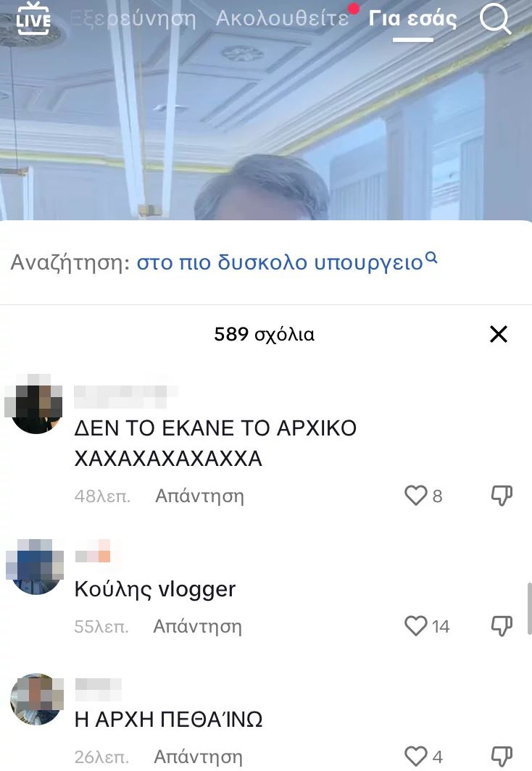Viewport: 532px width, 771px height.
Task: Dislike the Η ΑΡΧΗ ΠΕΘΑΊΝΩ comment
Action: [x=502, y=757]
